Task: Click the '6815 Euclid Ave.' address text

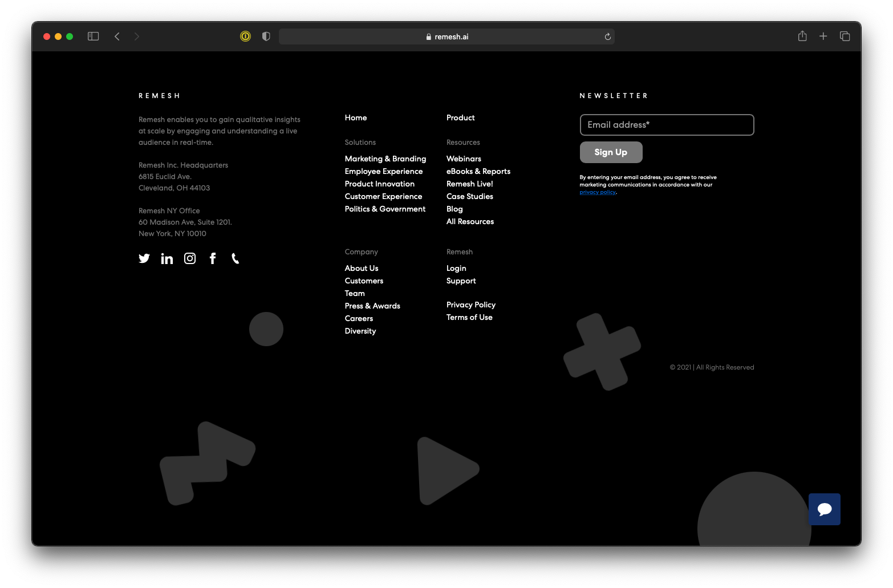Action: (165, 177)
